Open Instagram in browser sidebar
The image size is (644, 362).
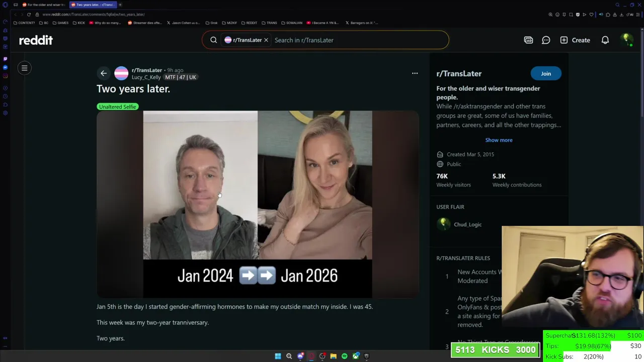click(5, 76)
